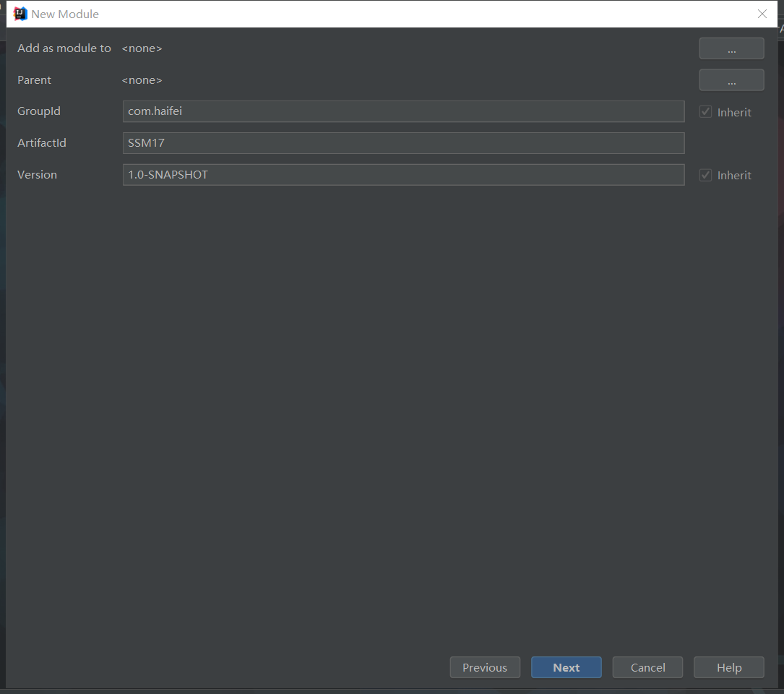Screen dimensions: 784x694
Task: Click the ArtifactId field containing SSM17
Action: click(x=403, y=142)
